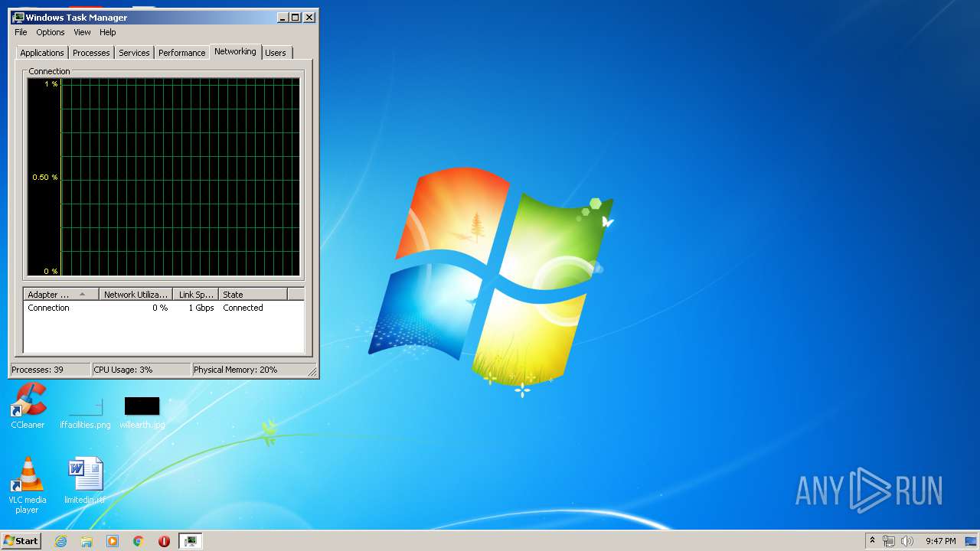Open VLC media player shortcut

(x=28, y=485)
